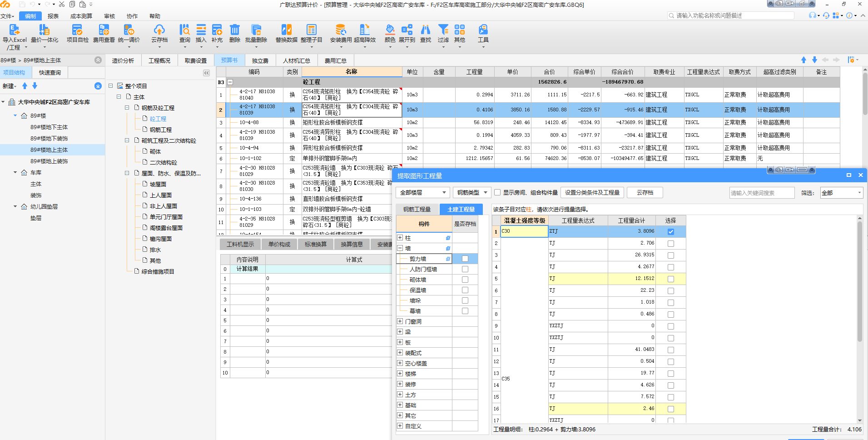Switch to the 钢筋工程量 tab
The height and width of the screenshot is (440, 868).
(417, 209)
